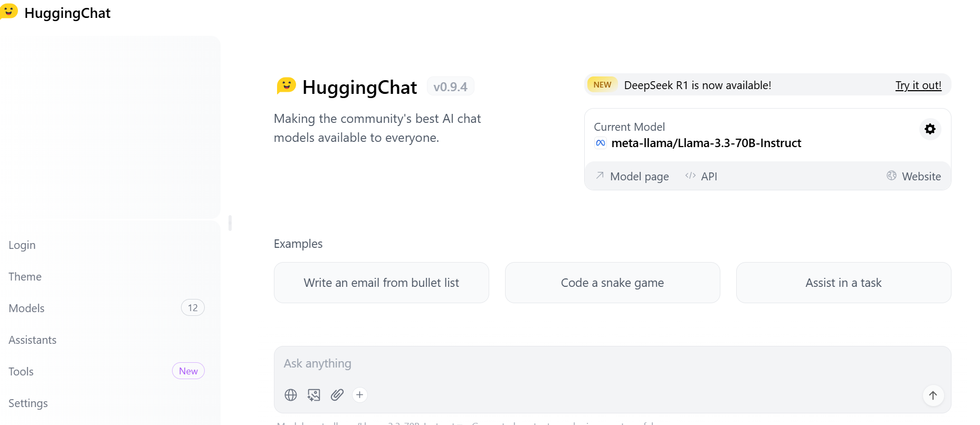Open the API code link
The width and height of the screenshot is (980, 425).
(x=701, y=176)
